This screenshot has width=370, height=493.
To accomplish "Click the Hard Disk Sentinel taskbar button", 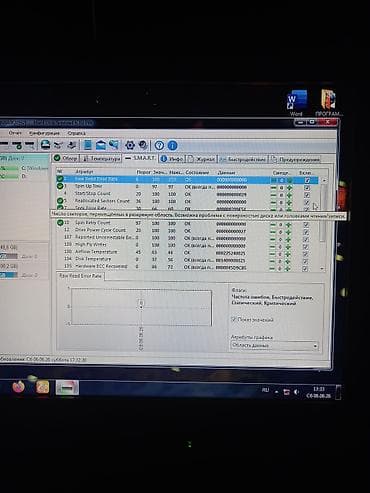I will pyautogui.click(x=67, y=388).
